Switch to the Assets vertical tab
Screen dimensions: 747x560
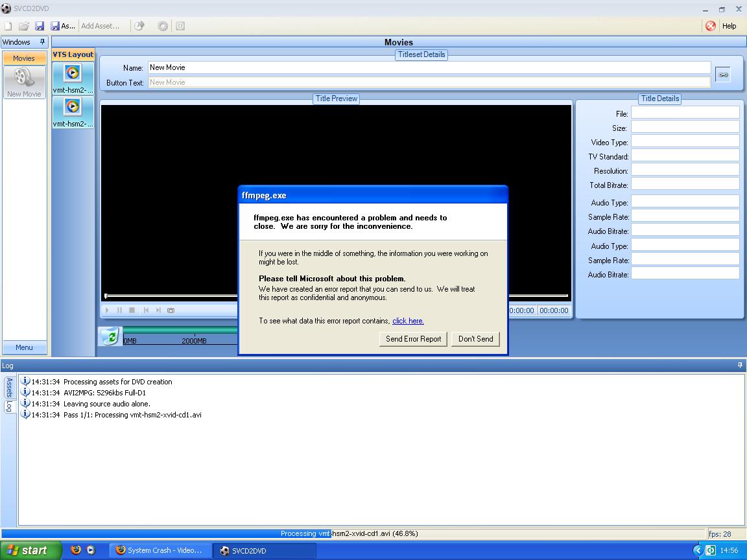coord(9,387)
